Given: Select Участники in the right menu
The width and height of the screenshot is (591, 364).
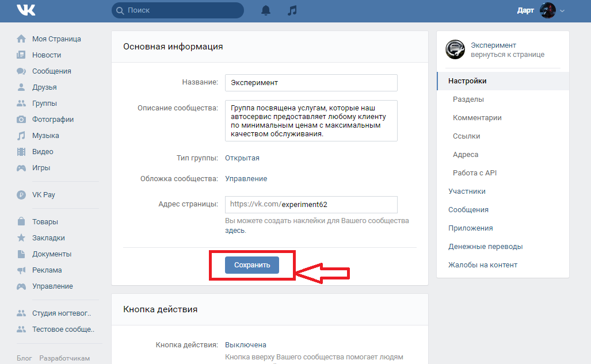Looking at the screenshot, I should [467, 191].
